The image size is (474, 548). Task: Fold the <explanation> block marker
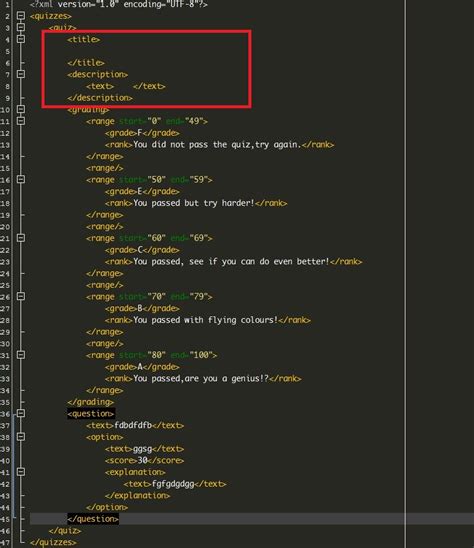tap(21, 472)
